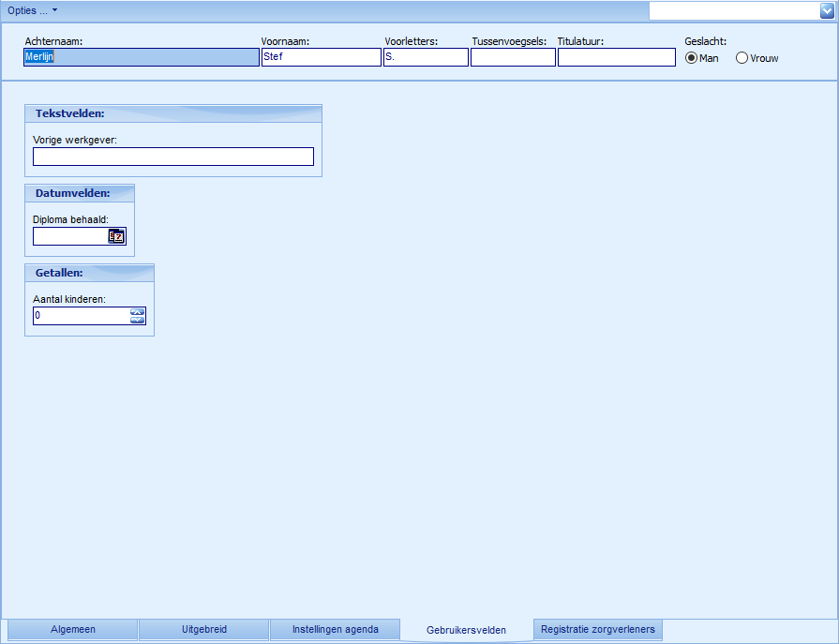
Task: Click the Datumvelden group header
Action: click(x=80, y=193)
